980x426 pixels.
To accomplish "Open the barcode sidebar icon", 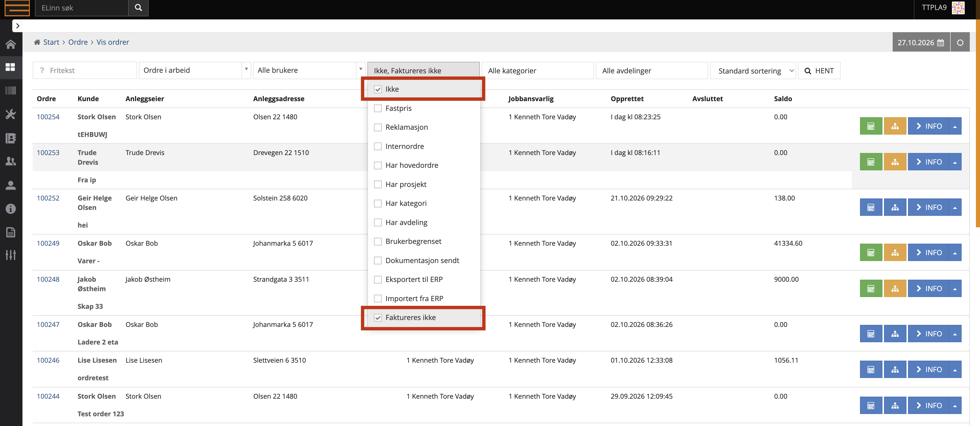I will pos(11,90).
